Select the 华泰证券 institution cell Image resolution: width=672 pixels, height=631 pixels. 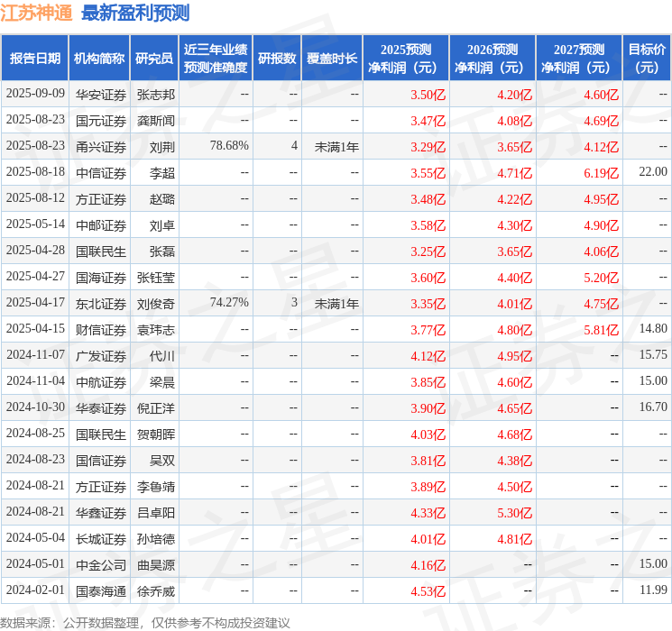pos(101,408)
